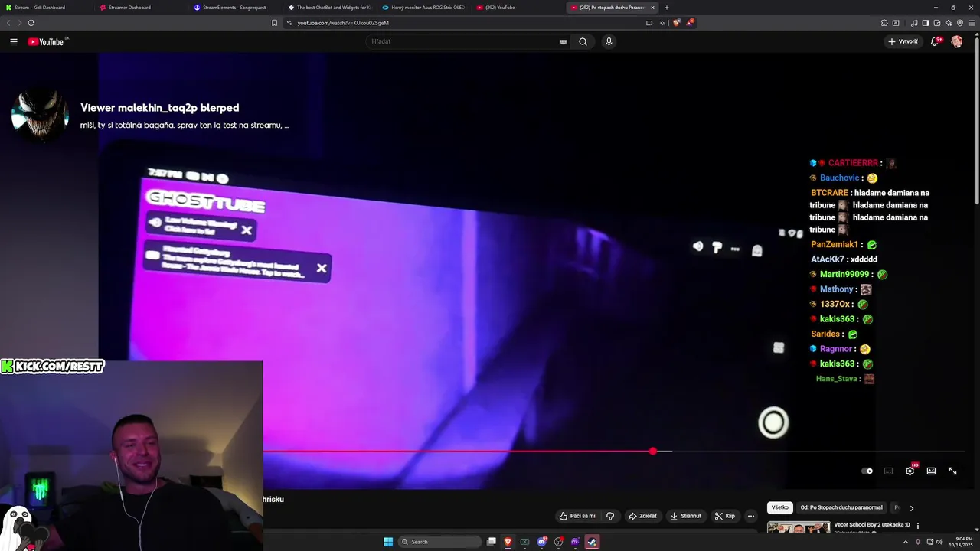Screen dimensions: 980x551
Task: Select Od: Po Stopach duchu paranormal chip
Action: click(841, 507)
